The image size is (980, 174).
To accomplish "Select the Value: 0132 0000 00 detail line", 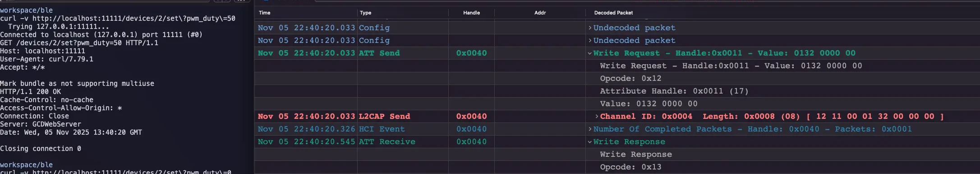I will 649,103.
